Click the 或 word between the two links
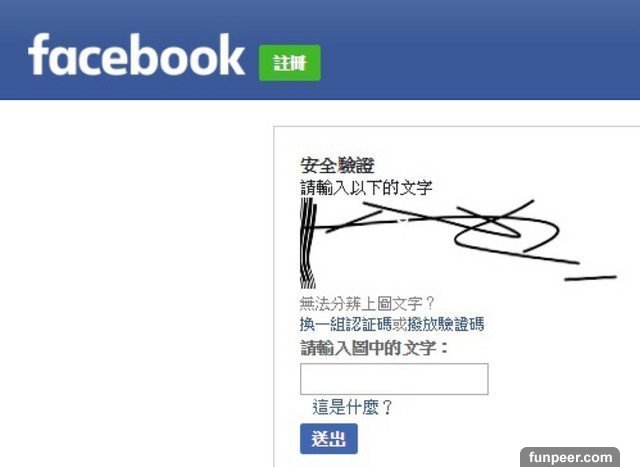 point(399,324)
